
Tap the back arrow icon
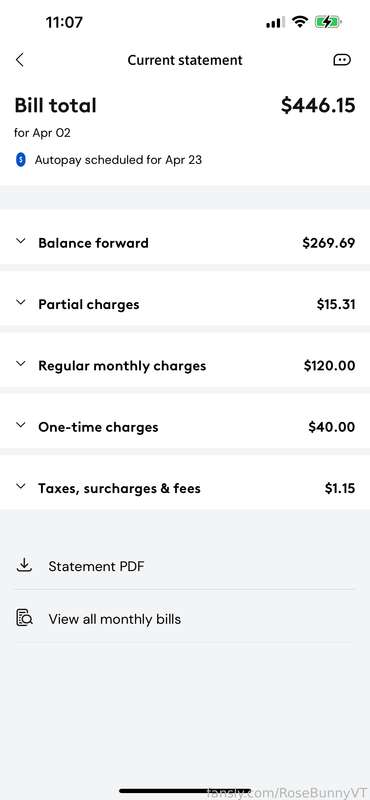click(19, 60)
